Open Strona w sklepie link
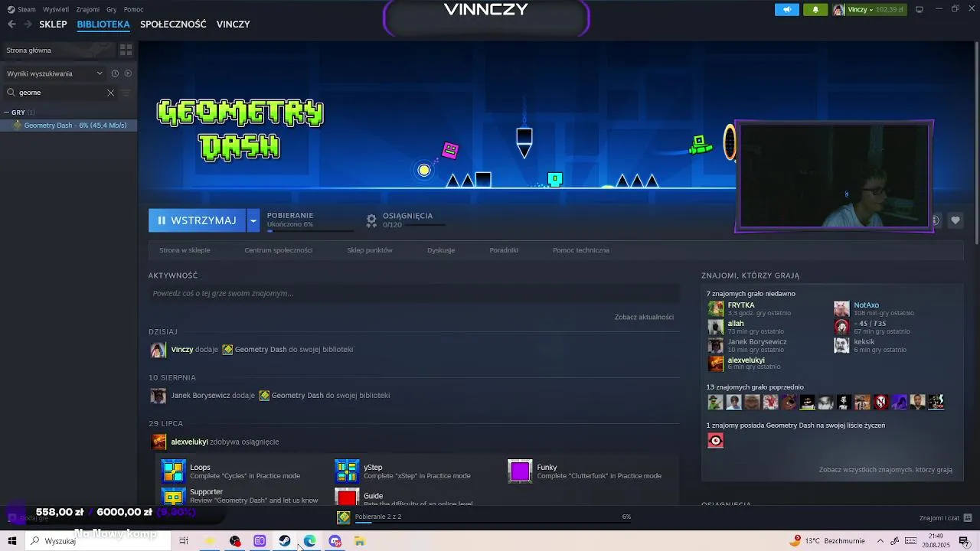The width and height of the screenshot is (980, 551). 185,250
